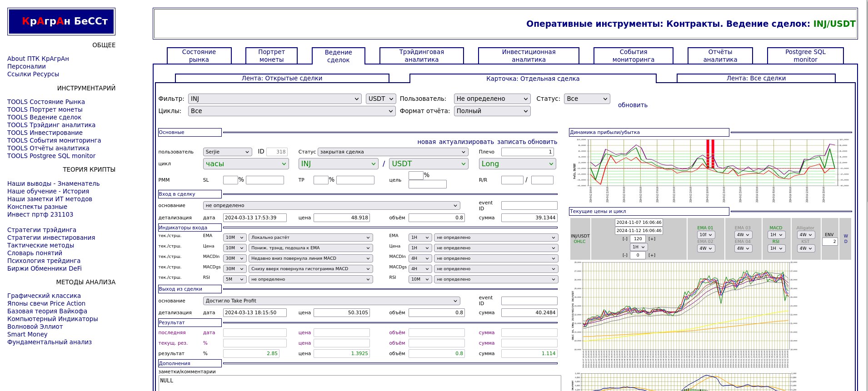Open the Long position direction dropdown

click(x=517, y=164)
